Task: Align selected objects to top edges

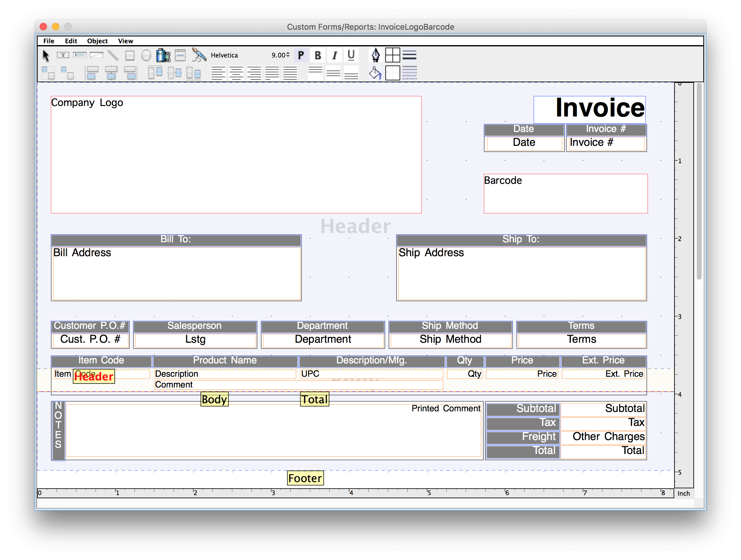Action: pos(155,73)
